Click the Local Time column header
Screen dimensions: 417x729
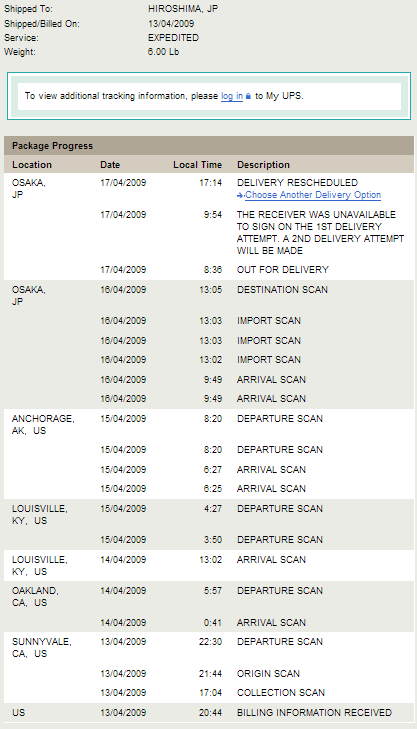198,165
